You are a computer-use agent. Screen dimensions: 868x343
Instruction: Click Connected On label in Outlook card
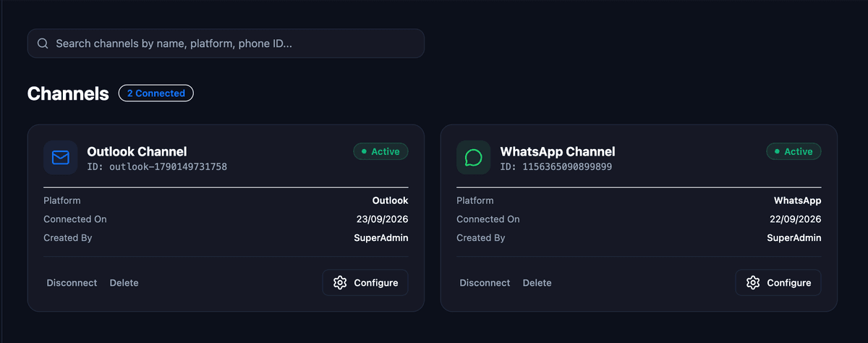click(75, 219)
